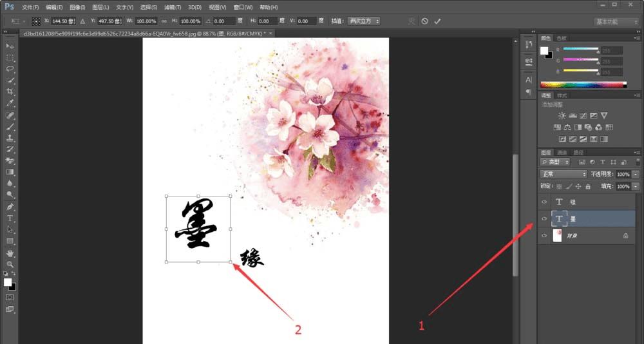Select the Clone Stamp tool
Screen dimensions: 644x344
coord(10,138)
